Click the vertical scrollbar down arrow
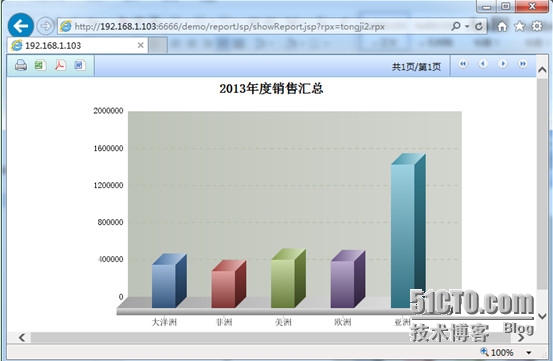553x361 pixels. coord(542,316)
